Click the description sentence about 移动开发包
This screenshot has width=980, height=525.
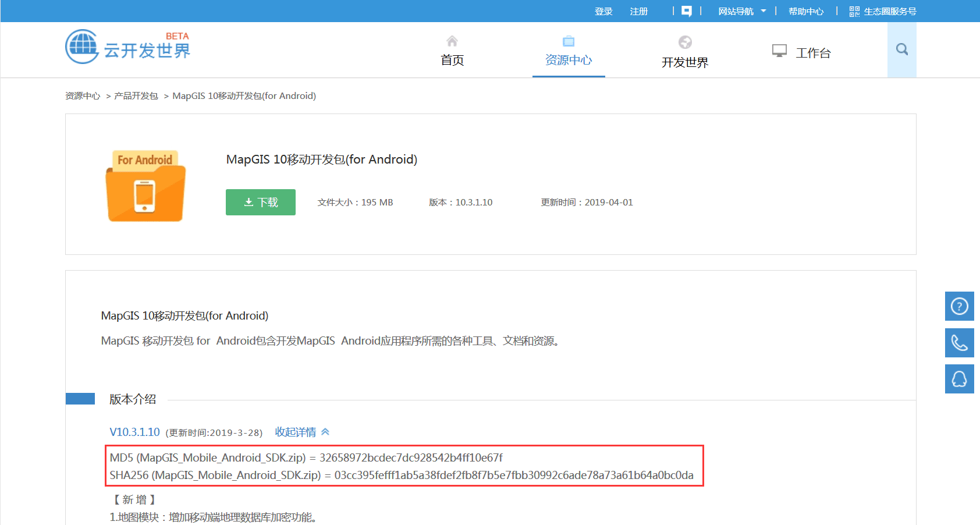click(x=332, y=340)
